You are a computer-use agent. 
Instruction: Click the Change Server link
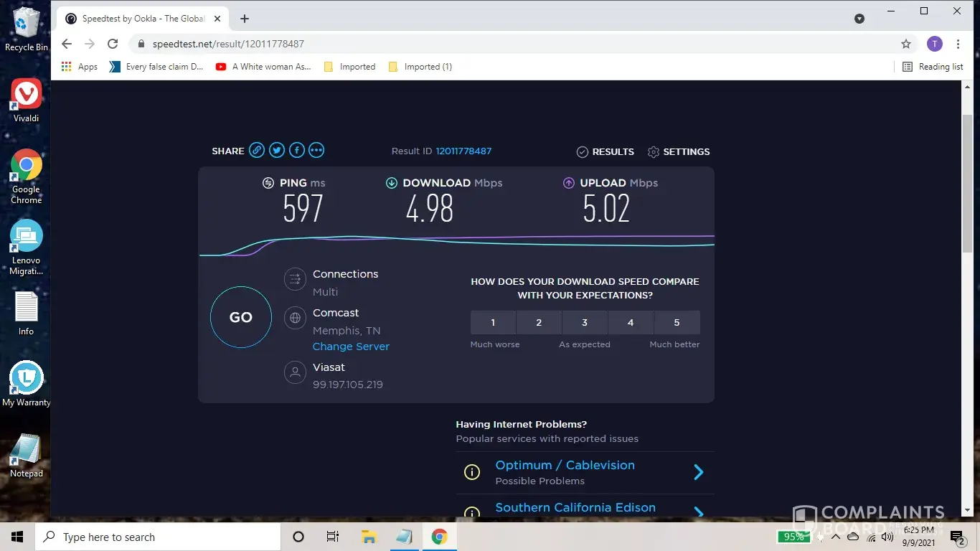point(351,347)
